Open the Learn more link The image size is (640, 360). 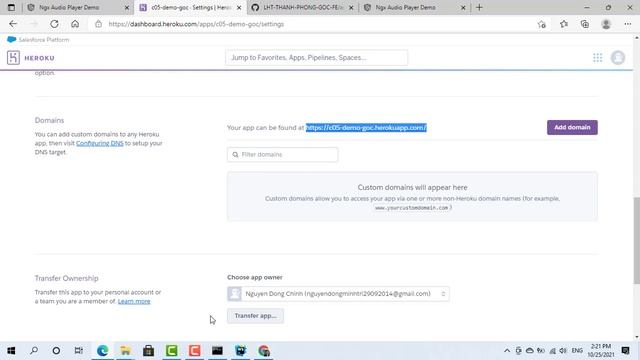coord(134,301)
